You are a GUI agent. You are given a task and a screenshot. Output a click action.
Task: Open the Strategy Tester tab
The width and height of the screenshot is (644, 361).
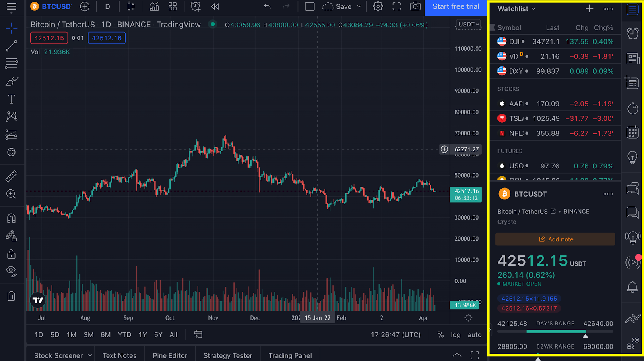pos(228,355)
